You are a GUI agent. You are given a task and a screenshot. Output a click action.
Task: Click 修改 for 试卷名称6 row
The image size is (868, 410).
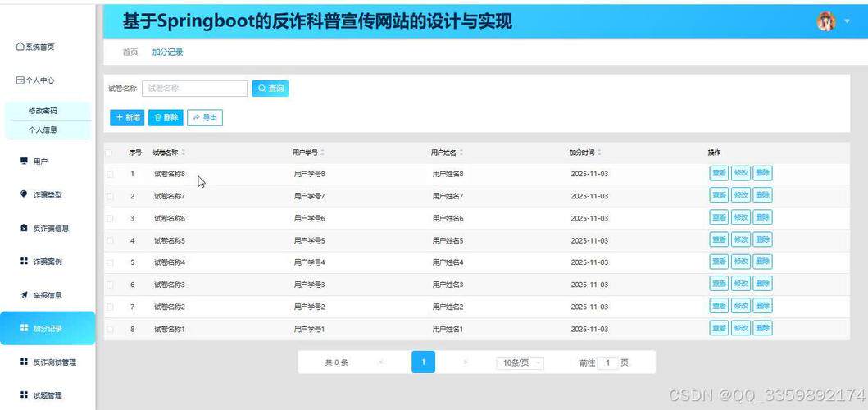pyautogui.click(x=741, y=217)
